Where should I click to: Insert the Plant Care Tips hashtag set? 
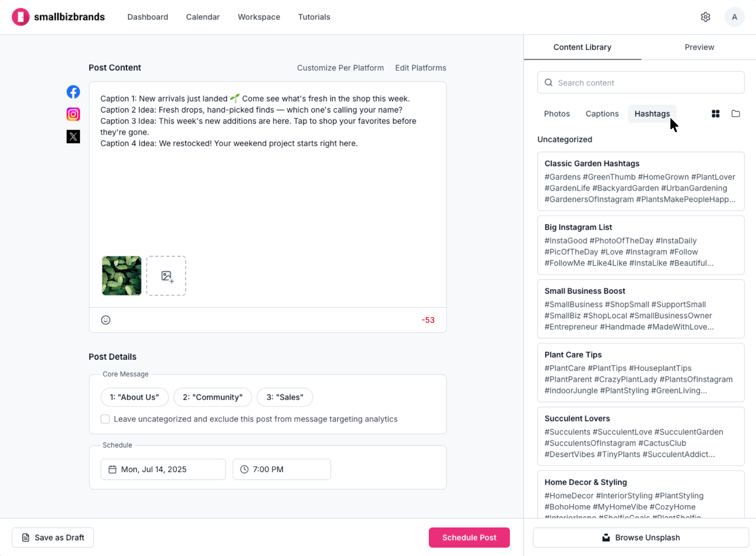641,373
